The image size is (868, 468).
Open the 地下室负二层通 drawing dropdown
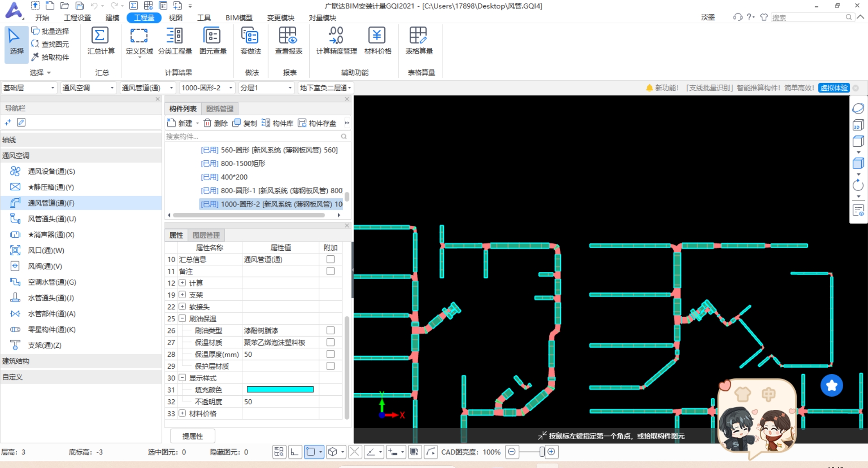click(x=325, y=88)
